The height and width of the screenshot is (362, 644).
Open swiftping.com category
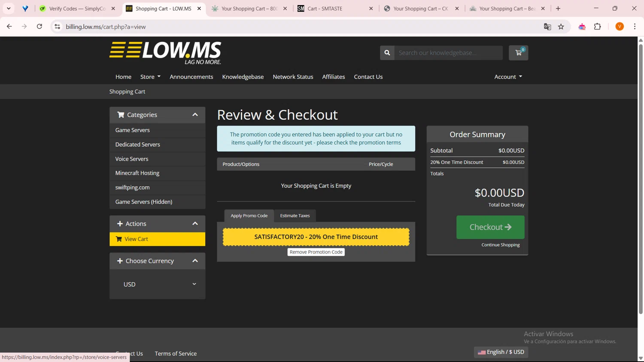click(157, 187)
